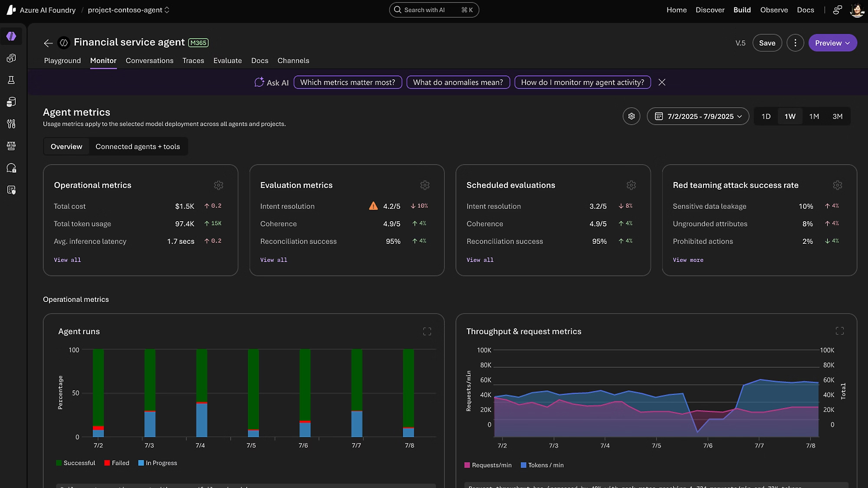This screenshot has width=868, height=488.
Task: Click View all under Evaluation metrics
Action: coord(273,260)
